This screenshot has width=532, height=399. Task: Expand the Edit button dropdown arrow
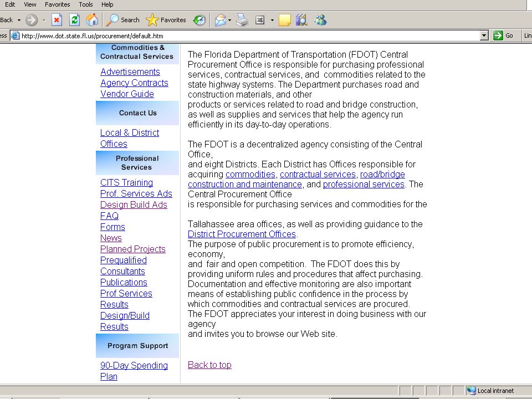(x=272, y=20)
